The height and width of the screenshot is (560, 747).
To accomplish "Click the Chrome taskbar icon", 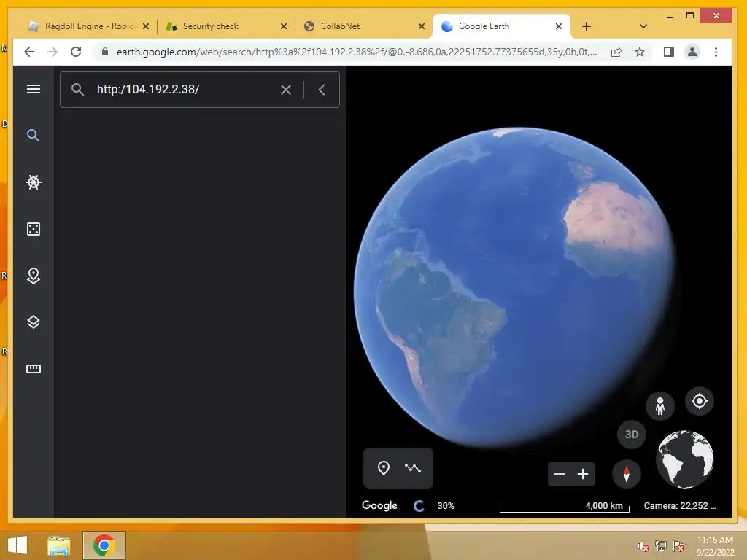I will [104, 545].
